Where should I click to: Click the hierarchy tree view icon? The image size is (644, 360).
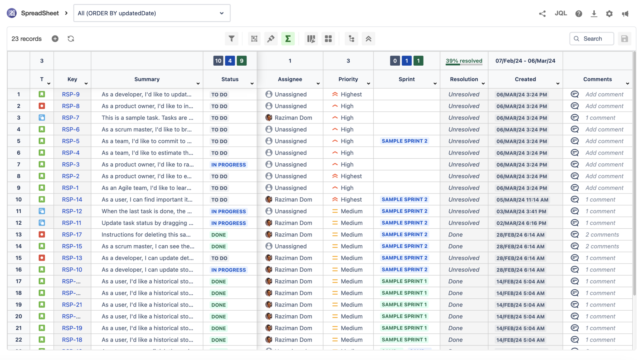pyautogui.click(x=351, y=38)
